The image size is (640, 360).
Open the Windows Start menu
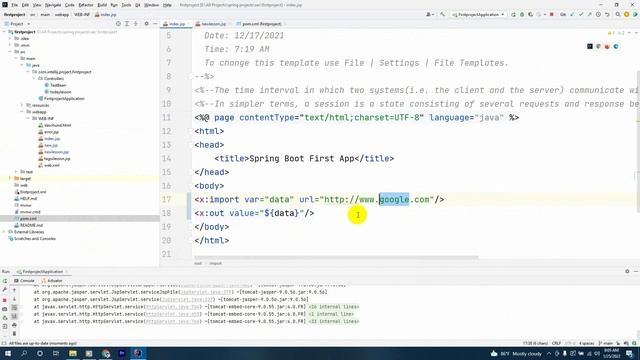[7, 353]
